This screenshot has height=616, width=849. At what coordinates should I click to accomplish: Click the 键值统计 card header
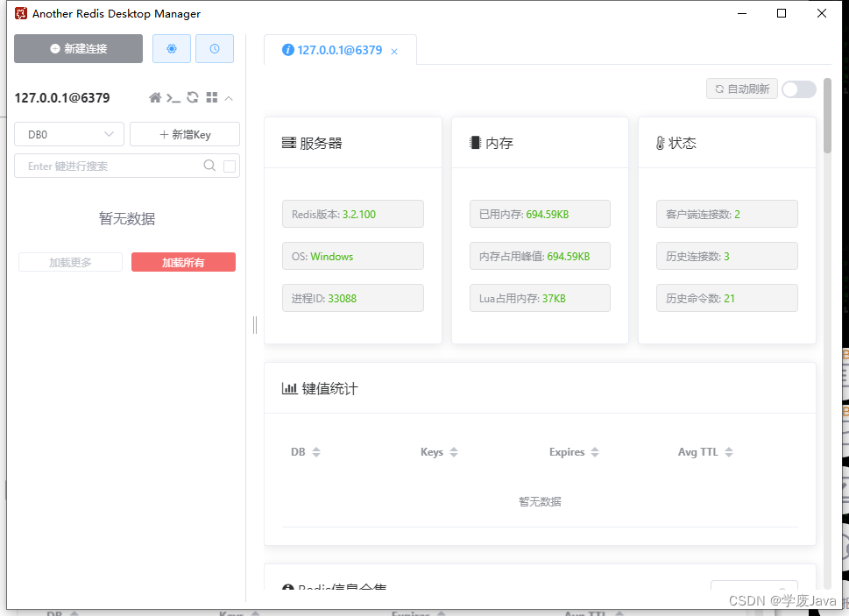point(540,389)
